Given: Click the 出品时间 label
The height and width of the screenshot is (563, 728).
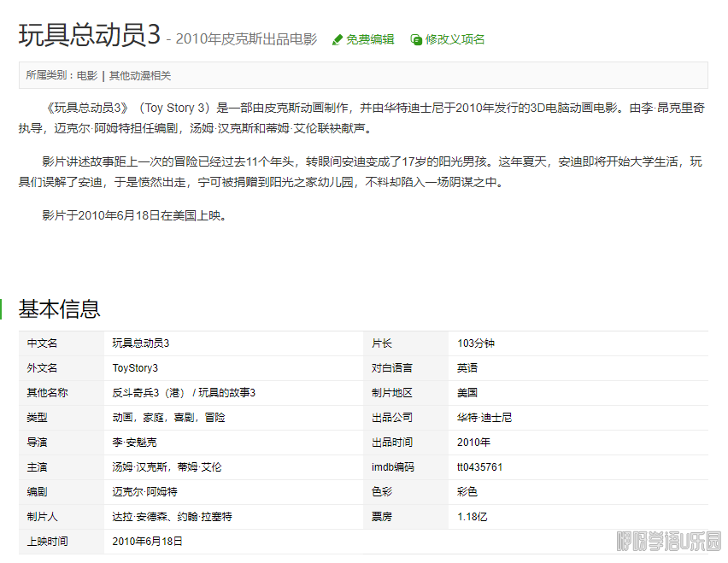Looking at the screenshot, I should click(392, 443).
